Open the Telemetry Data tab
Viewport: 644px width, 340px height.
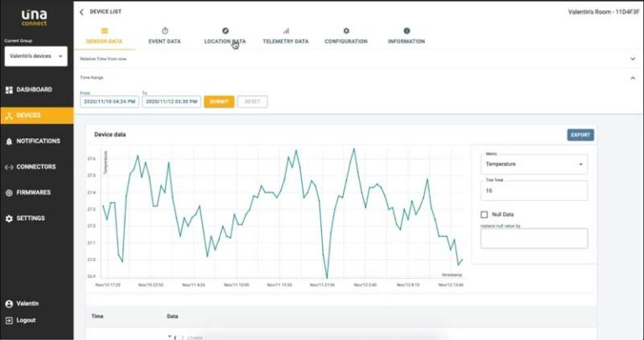pos(285,36)
